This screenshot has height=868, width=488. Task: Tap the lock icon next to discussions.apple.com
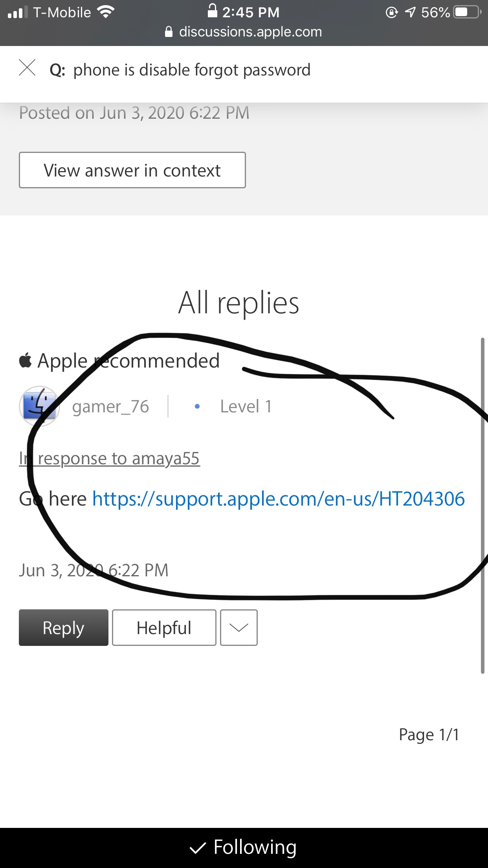coord(169,31)
